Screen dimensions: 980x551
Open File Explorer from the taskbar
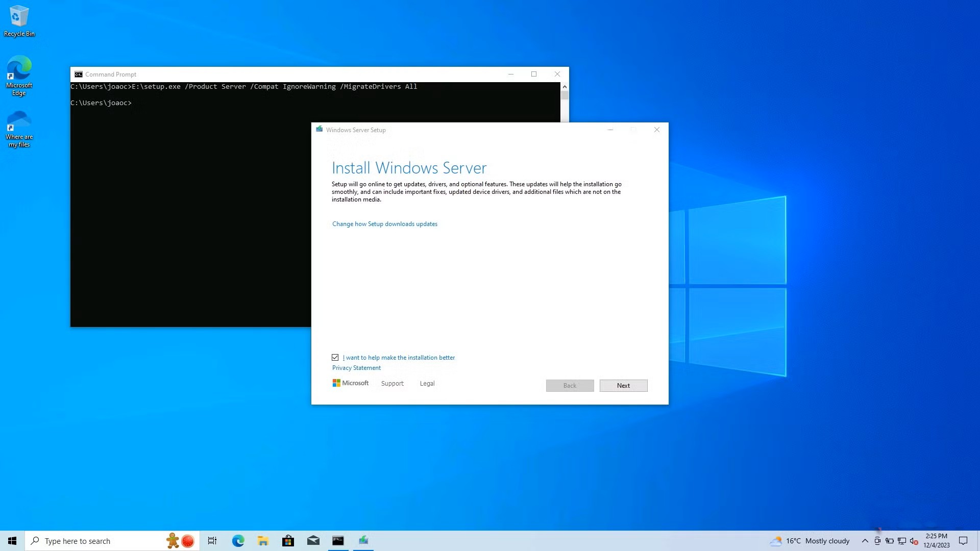(x=263, y=540)
